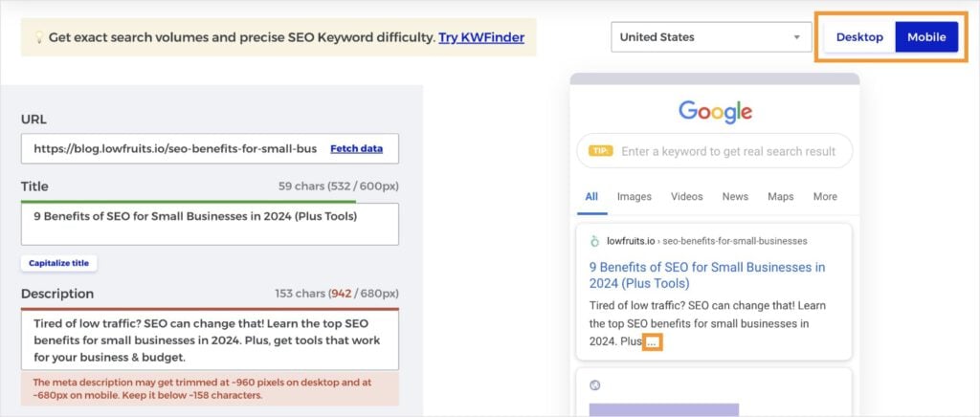This screenshot has width=980, height=417.
Task: Switch preview to Desktop
Action: click(859, 37)
